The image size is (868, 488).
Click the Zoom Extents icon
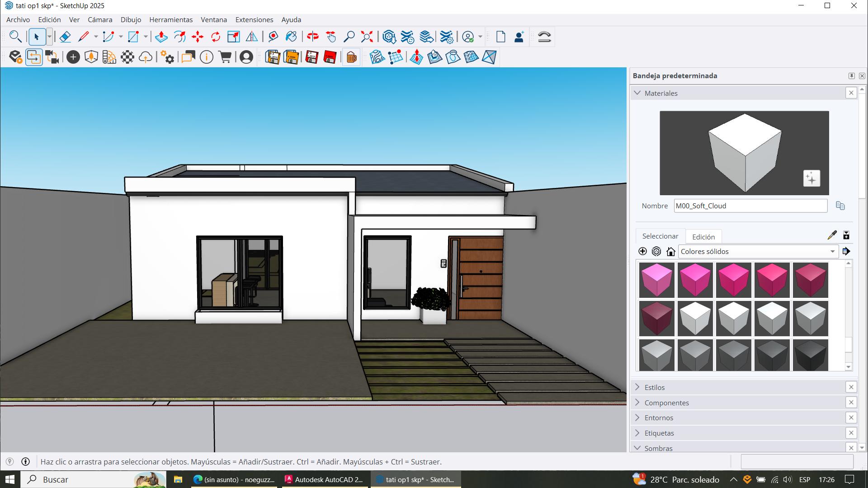[x=367, y=37]
